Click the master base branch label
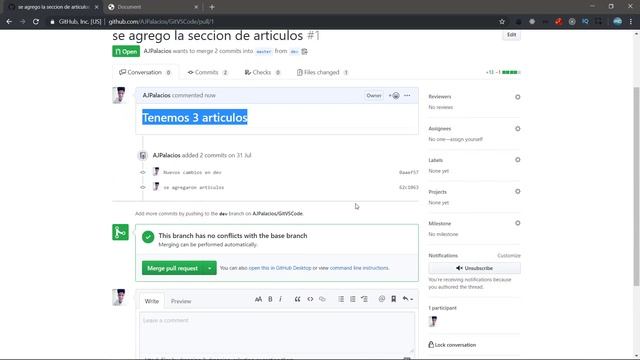 264,51
